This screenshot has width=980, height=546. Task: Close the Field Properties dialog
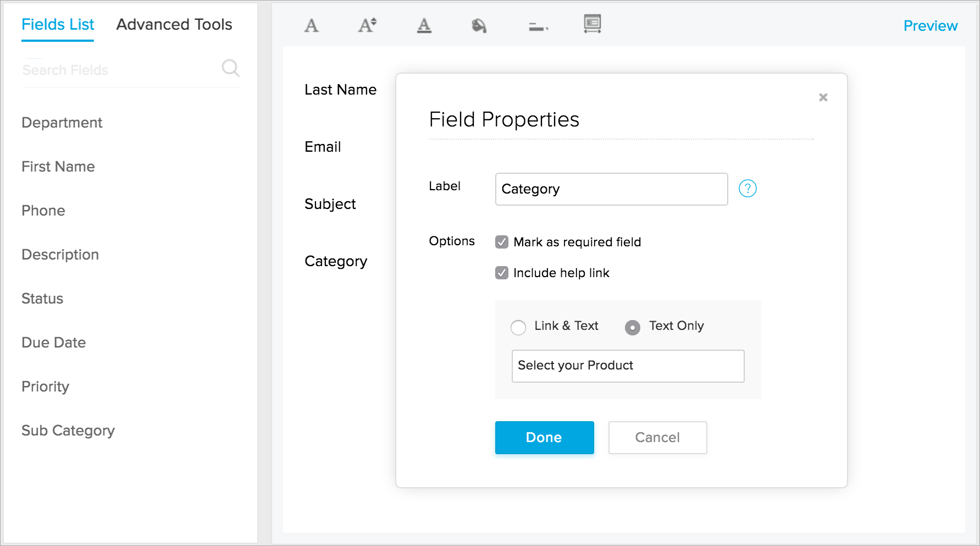coord(823,97)
